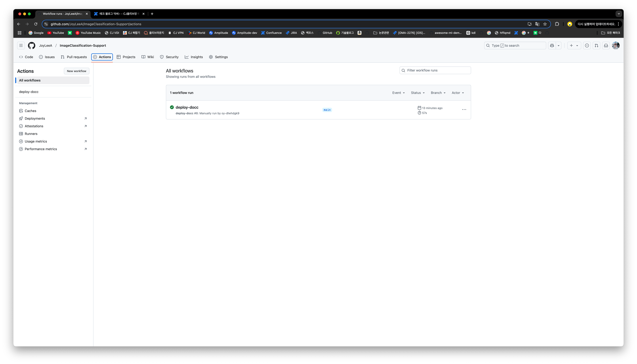Open the Insights tab
The image size is (637, 364).
point(194,57)
